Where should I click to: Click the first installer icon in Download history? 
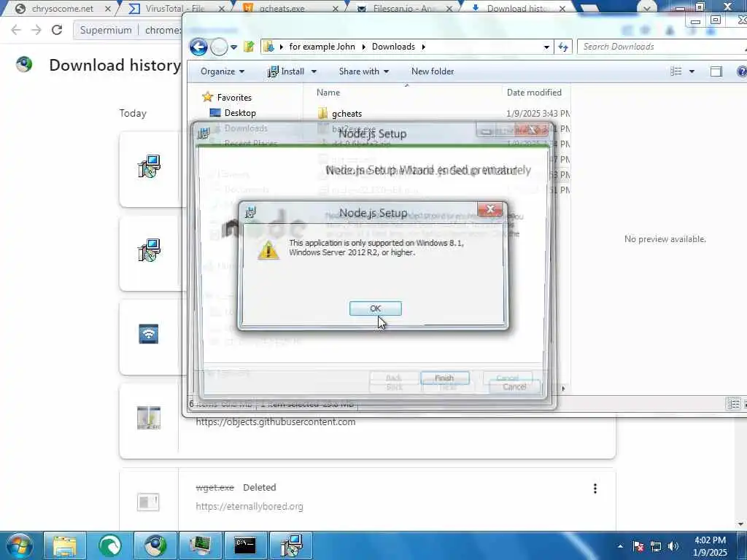click(149, 166)
